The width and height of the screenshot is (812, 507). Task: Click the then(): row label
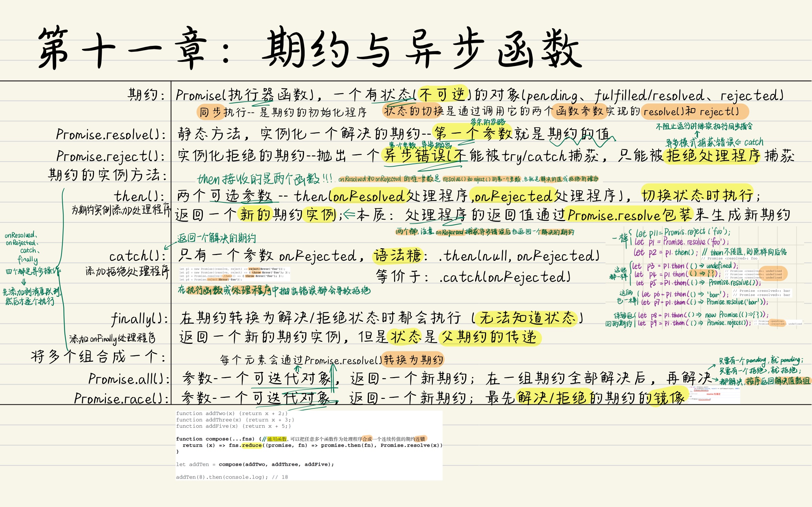coord(139,196)
